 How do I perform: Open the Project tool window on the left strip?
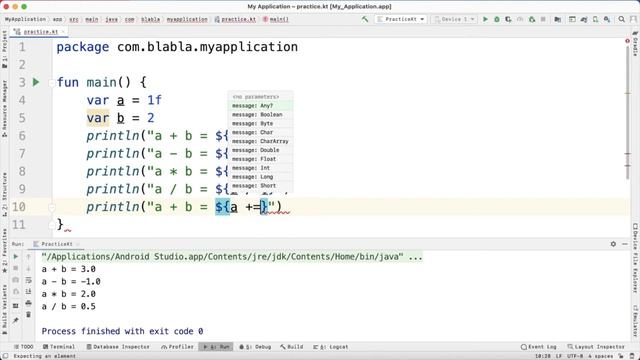coord(4,49)
